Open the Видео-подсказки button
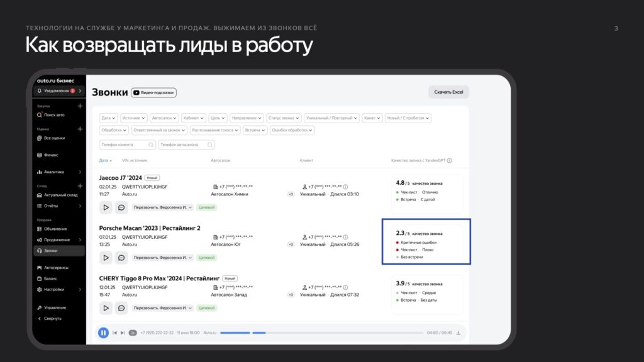 pyautogui.click(x=153, y=92)
